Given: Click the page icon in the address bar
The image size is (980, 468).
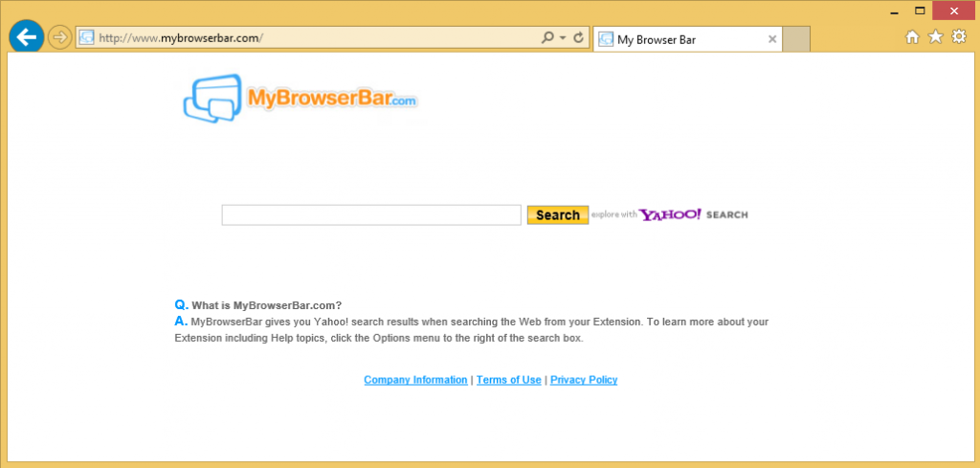Looking at the screenshot, I should pos(86,38).
